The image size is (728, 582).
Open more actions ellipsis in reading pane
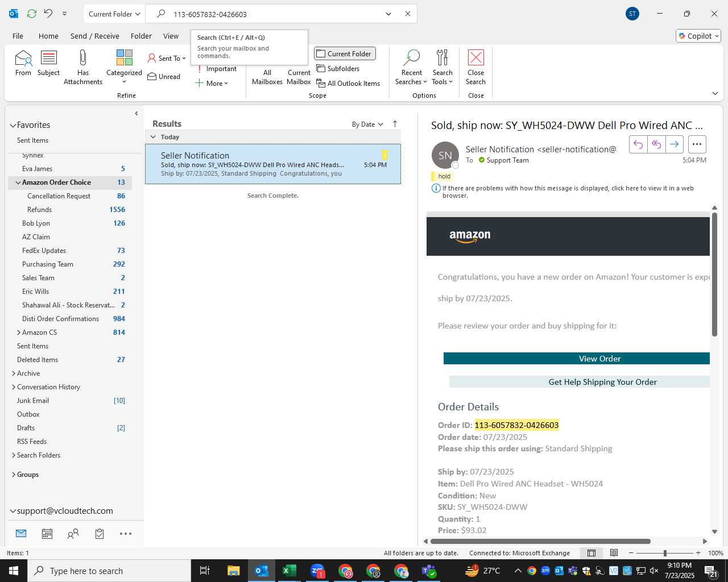click(697, 144)
